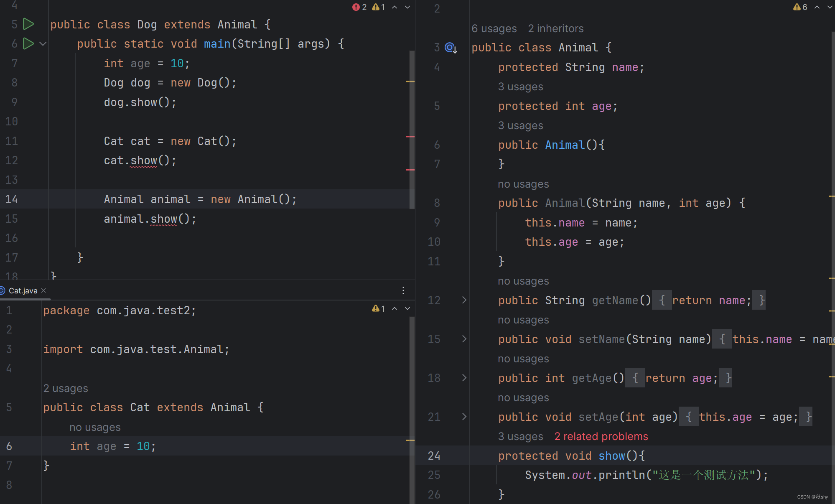Image resolution: width=835 pixels, height=504 pixels.
Task: Select the Cat.java tab
Action: (23, 290)
